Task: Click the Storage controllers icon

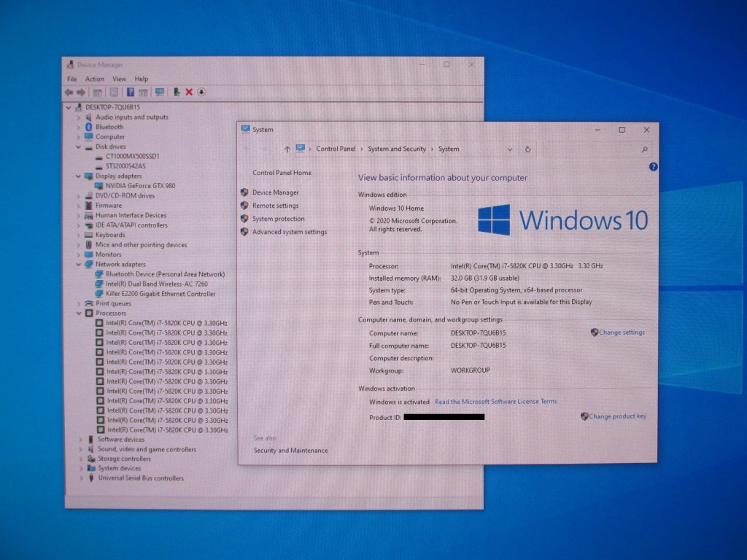Action: pyautogui.click(x=91, y=459)
